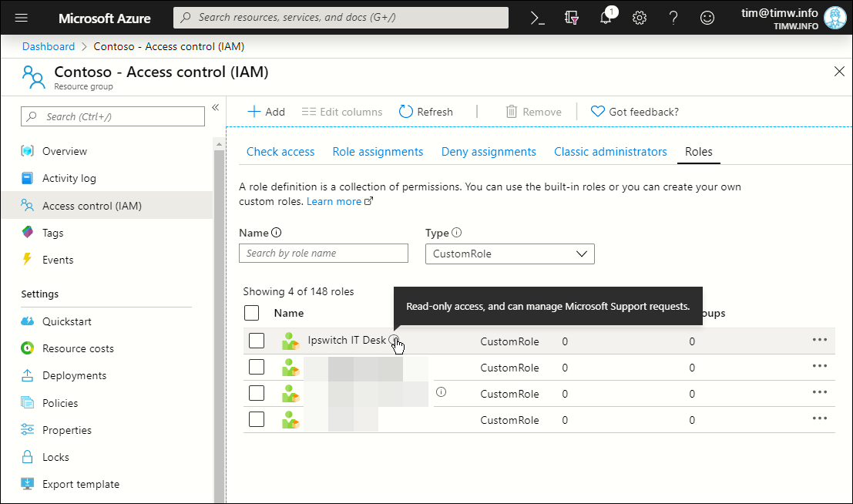Open the Cloud Shell icon

coord(538,18)
